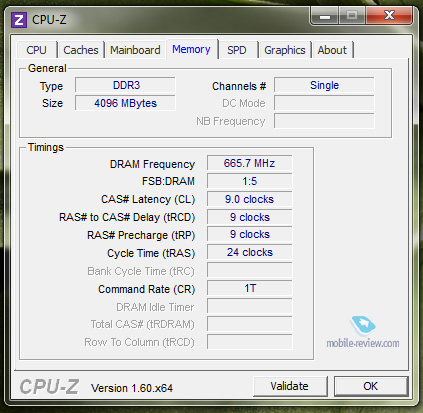423x413 pixels.
Task: Click the maximize window icon
Action: click(352, 16)
